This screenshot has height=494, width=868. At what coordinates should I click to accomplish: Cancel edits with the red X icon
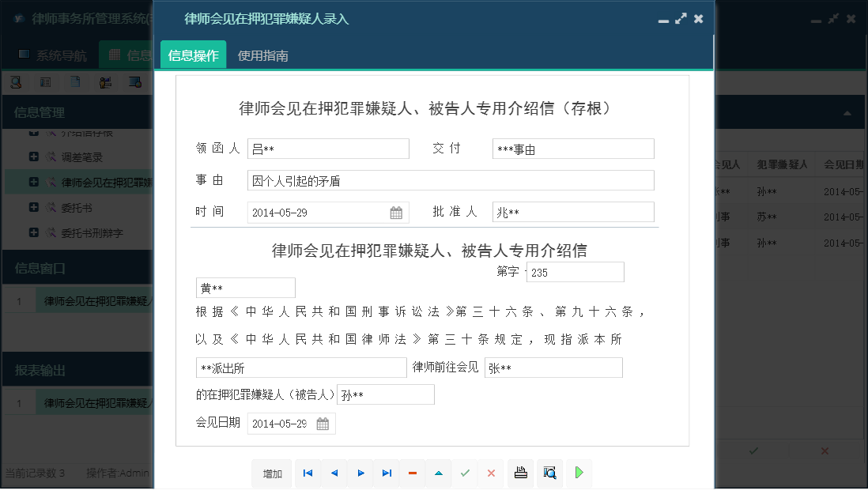pyautogui.click(x=491, y=473)
